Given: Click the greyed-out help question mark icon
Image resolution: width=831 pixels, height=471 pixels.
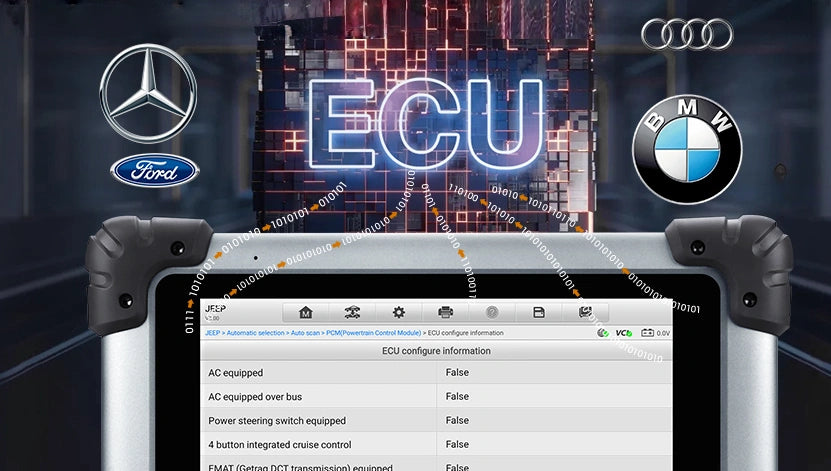Looking at the screenshot, I should click(x=492, y=313).
